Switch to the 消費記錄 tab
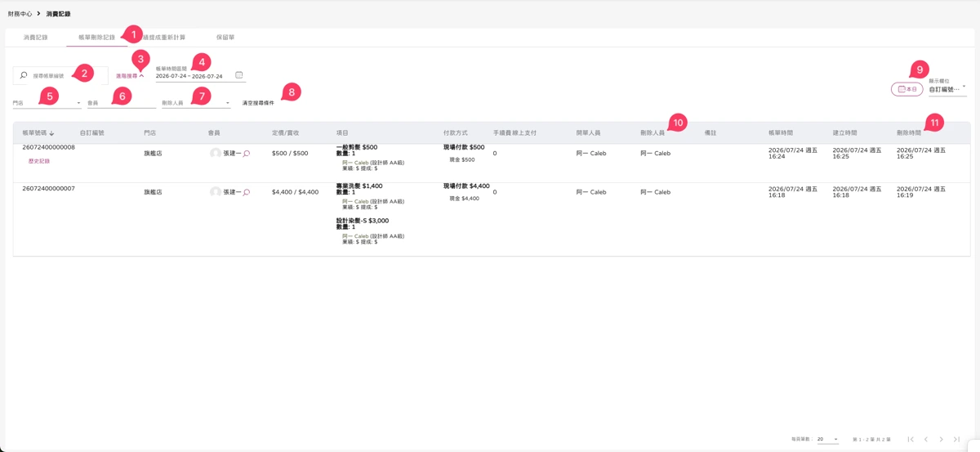The height and width of the screenshot is (452, 980). pos(35,38)
